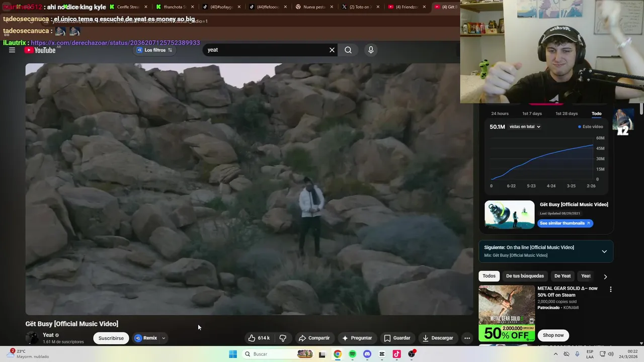Open more actions three-dot menu under video

467,338
